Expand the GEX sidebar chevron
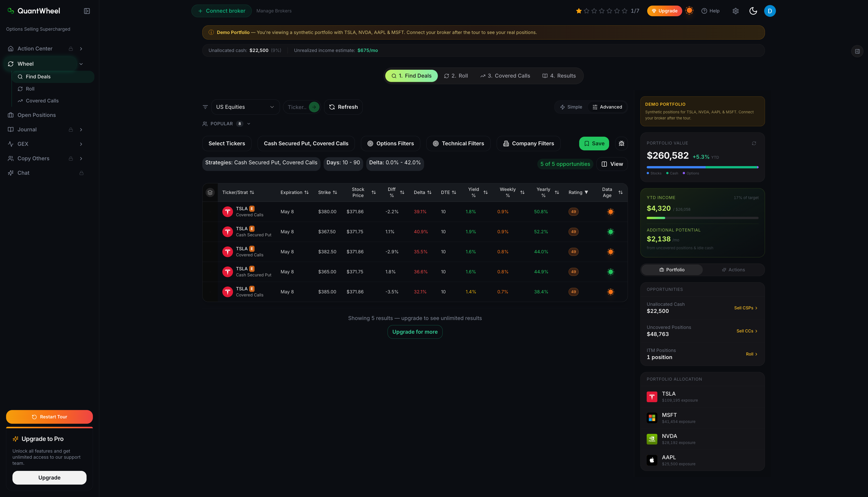The image size is (868, 497). click(81, 144)
